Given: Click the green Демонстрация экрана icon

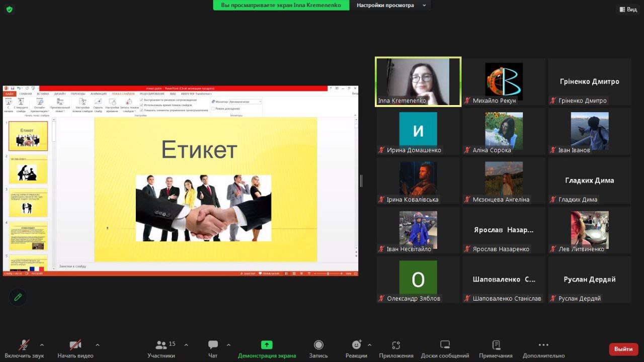Looking at the screenshot, I should [267, 345].
